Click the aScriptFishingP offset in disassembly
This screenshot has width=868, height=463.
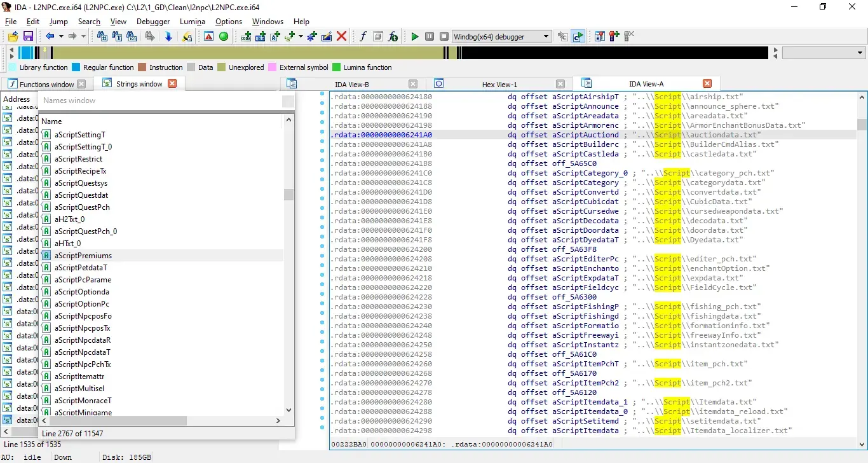[x=585, y=307]
